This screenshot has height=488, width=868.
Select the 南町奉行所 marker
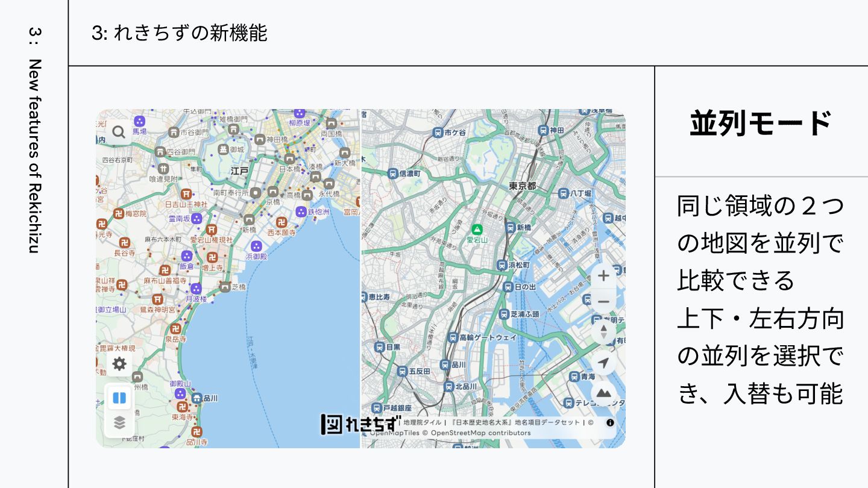[255, 193]
